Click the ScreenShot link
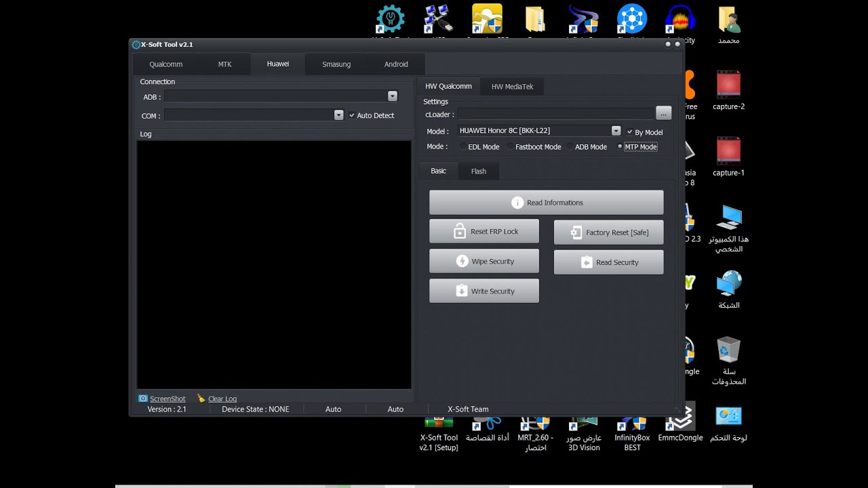 tap(167, 399)
